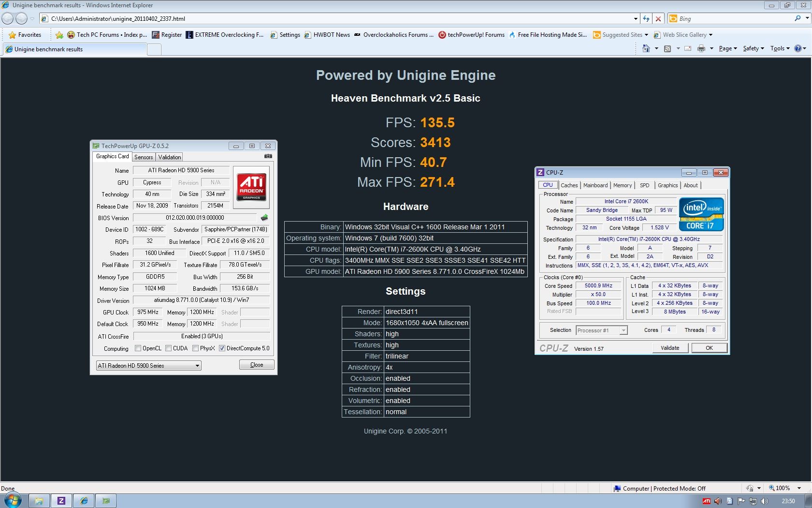The width and height of the screenshot is (812, 508).
Task: Open the Mainboard tab in CPU-Z
Action: pyautogui.click(x=595, y=185)
